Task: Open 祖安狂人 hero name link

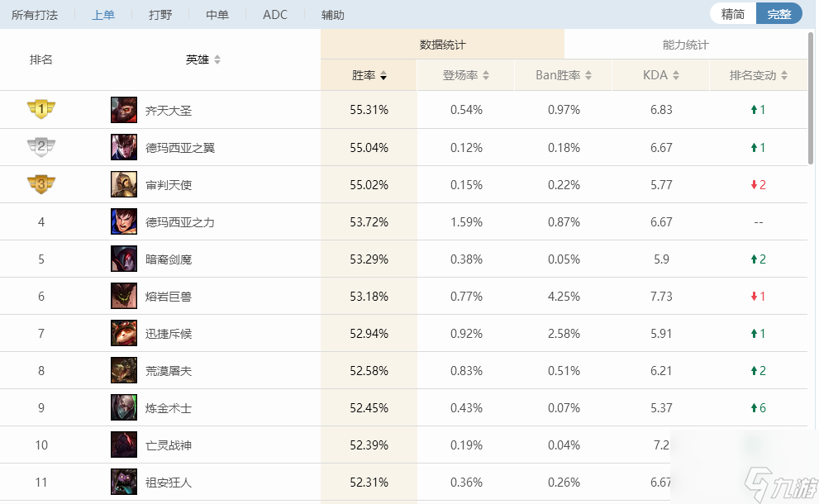Action: (x=169, y=483)
